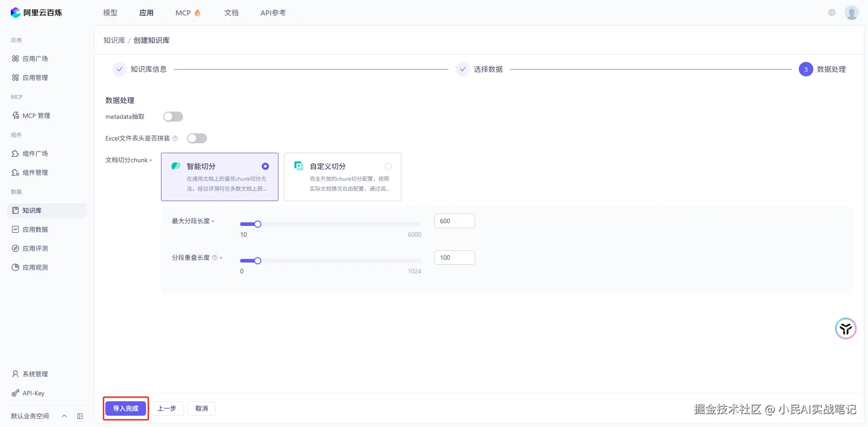Screen dimensions: 868x427
Task: Click the step 3 数据处理 circle
Action: [x=806, y=69]
